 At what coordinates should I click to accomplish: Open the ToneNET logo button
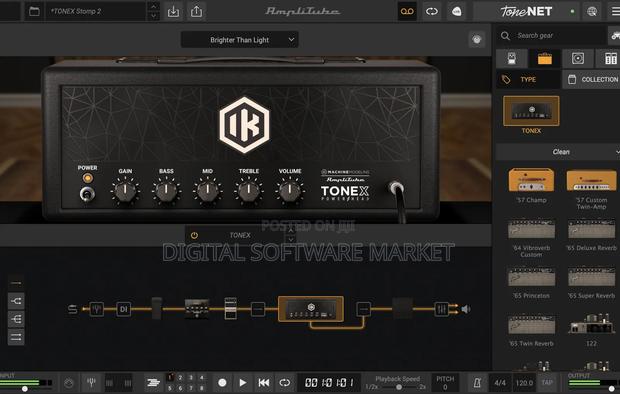pos(526,11)
